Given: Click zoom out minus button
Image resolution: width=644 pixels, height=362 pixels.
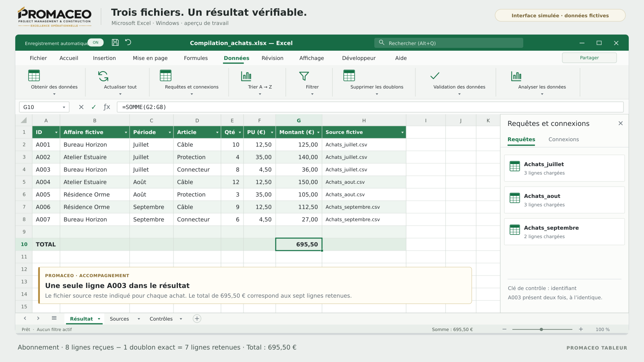Looking at the screenshot, I should point(504,329).
